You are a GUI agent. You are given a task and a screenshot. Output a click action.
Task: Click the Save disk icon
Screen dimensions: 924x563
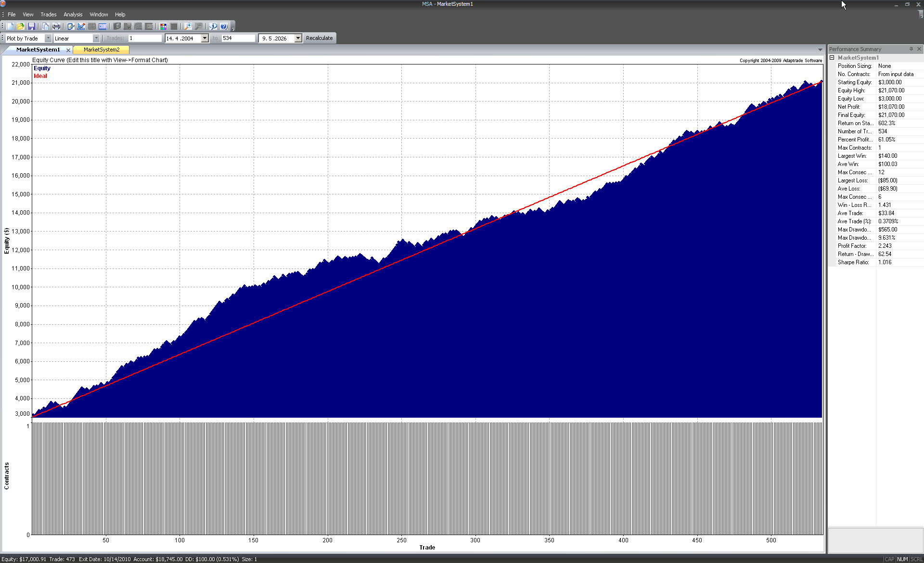pos(31,26)
